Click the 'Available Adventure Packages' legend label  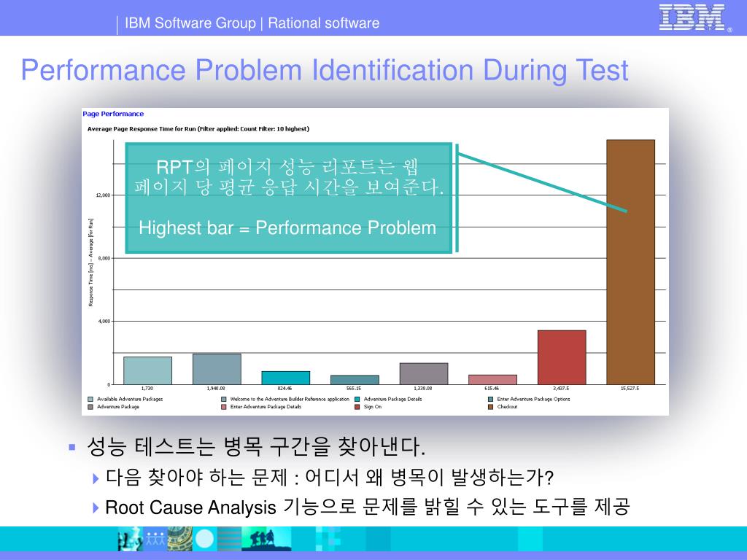130,399
